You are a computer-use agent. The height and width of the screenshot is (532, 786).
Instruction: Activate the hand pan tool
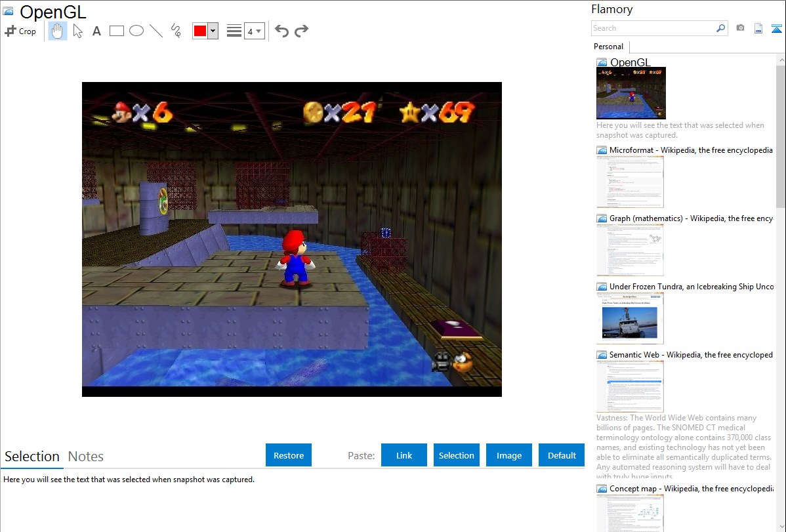pyautogui.click(x=58, y=31)
